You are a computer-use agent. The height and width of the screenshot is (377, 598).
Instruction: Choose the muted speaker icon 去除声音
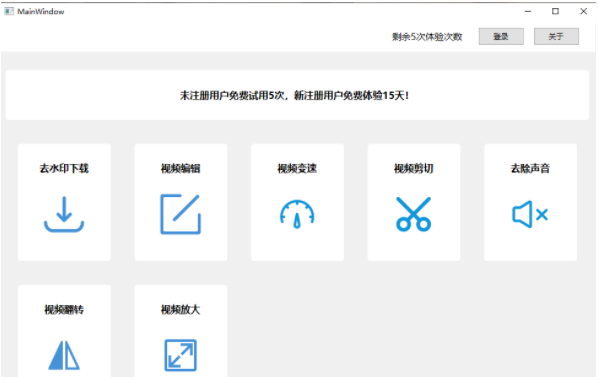[x=530, y=214]
